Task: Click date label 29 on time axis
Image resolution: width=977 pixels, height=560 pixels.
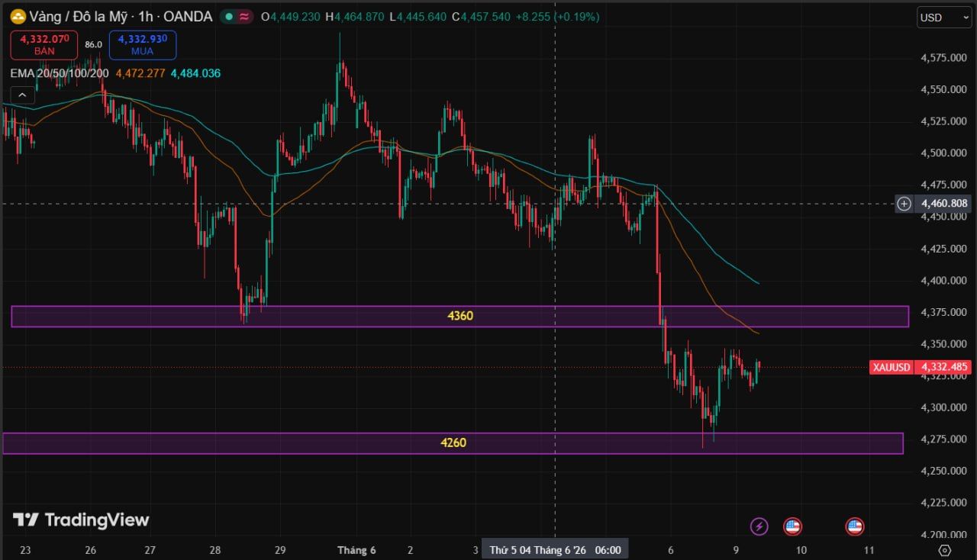Action: [280, 550]
